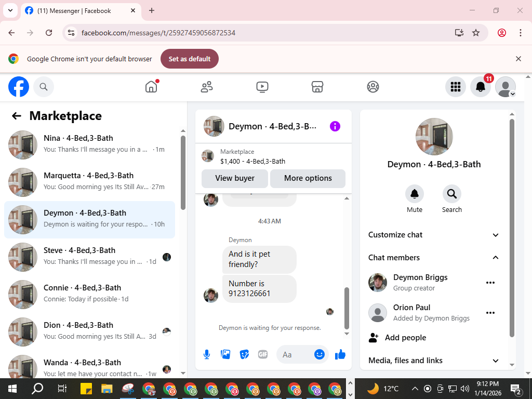Open the Video tab icon

tap(262, 87)
